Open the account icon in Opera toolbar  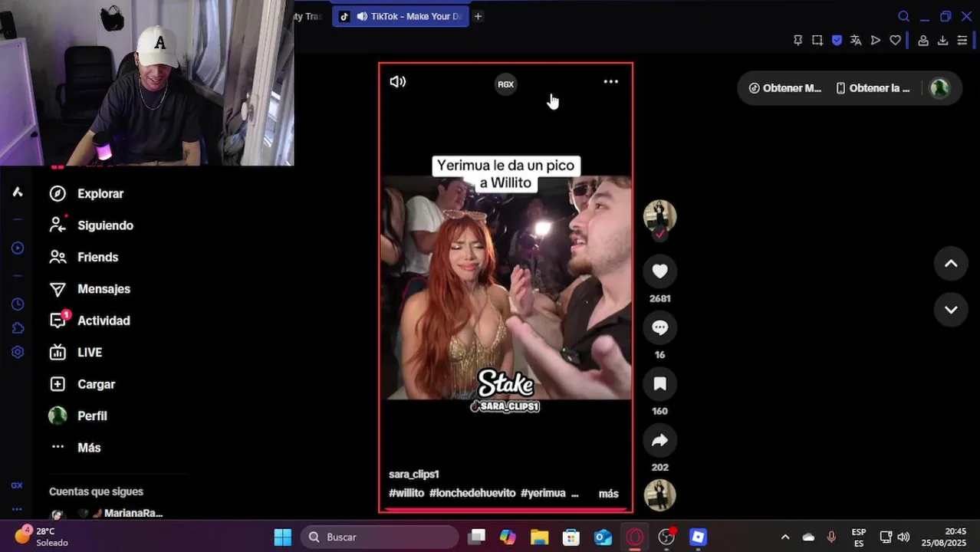point(923,41)
